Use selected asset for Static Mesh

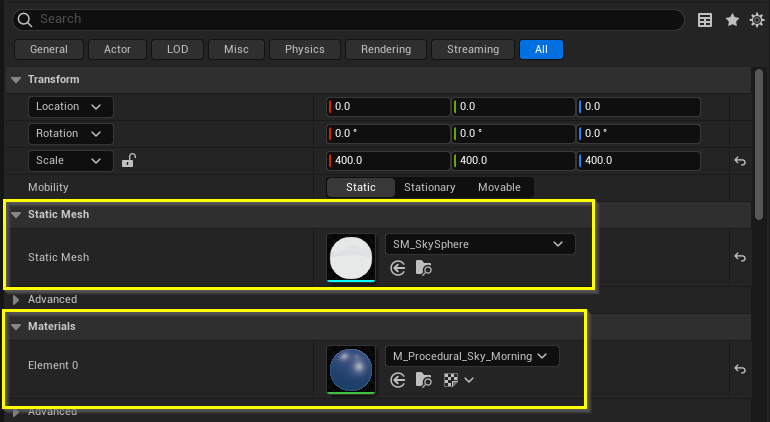[x=398, y=268]
